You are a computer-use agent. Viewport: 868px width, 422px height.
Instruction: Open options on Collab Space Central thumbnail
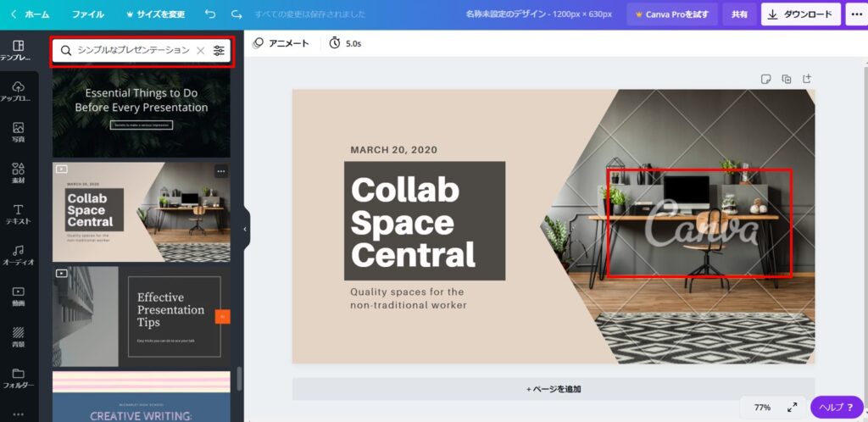point(221,171)
